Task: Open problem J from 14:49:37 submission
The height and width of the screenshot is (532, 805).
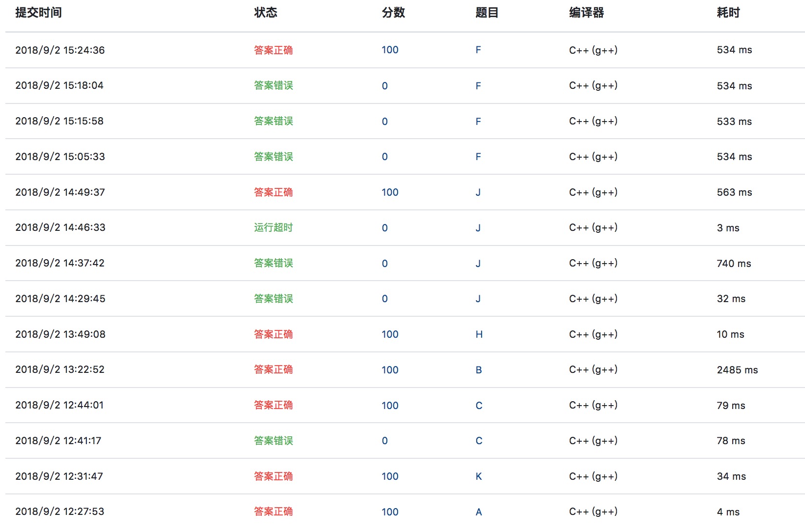Action: coord(478,192)
